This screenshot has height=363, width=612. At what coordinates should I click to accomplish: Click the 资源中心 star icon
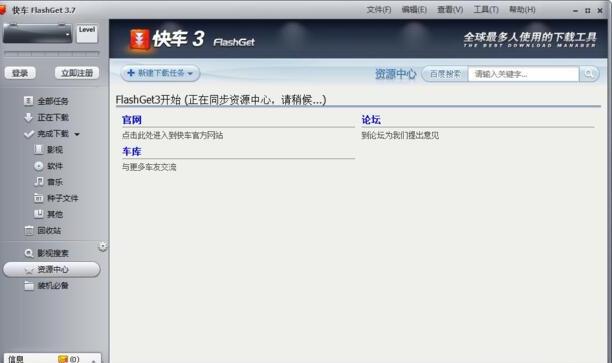coord(29,270)
